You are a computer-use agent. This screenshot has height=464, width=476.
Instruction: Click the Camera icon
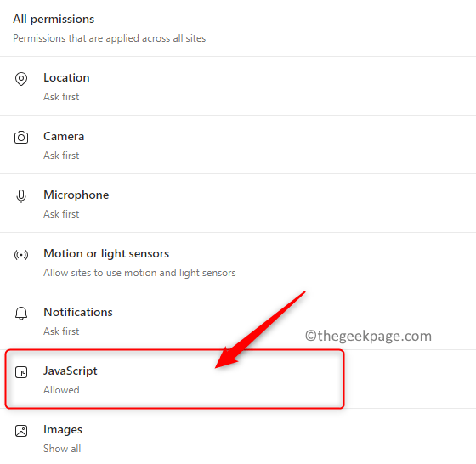coord(21,137)
